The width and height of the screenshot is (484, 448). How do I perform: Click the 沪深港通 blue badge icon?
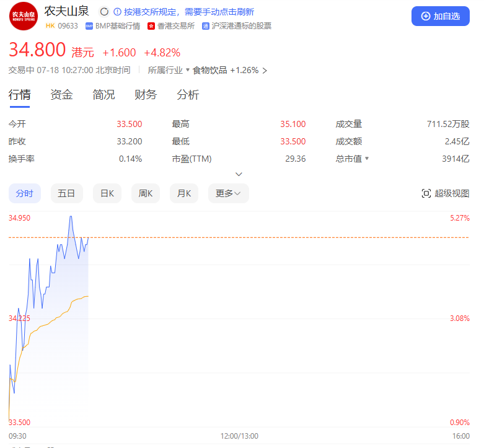click(x=206, y=26)
